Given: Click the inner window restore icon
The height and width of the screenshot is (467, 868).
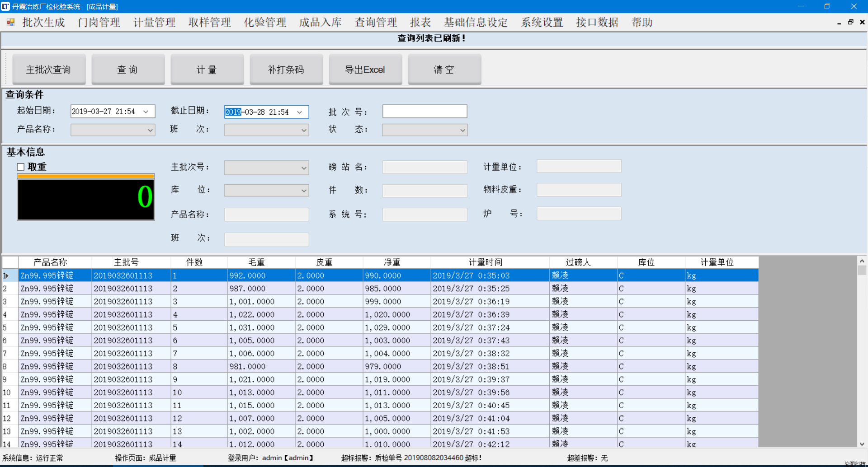Looking at the screenshot, I should (x=850, y=22).
